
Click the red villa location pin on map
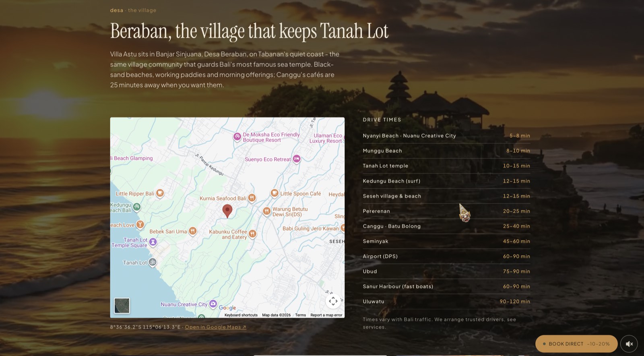[227, 211]
